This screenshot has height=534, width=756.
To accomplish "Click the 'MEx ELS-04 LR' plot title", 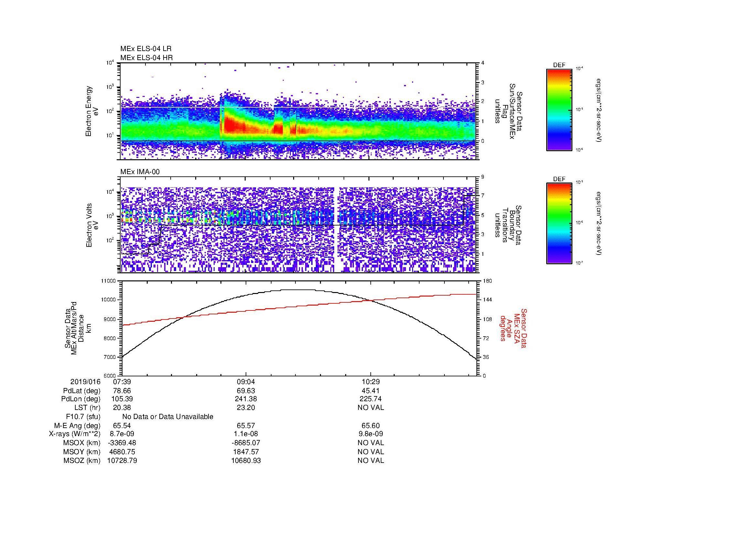I will pyautogui.click(x=146, y=49).
